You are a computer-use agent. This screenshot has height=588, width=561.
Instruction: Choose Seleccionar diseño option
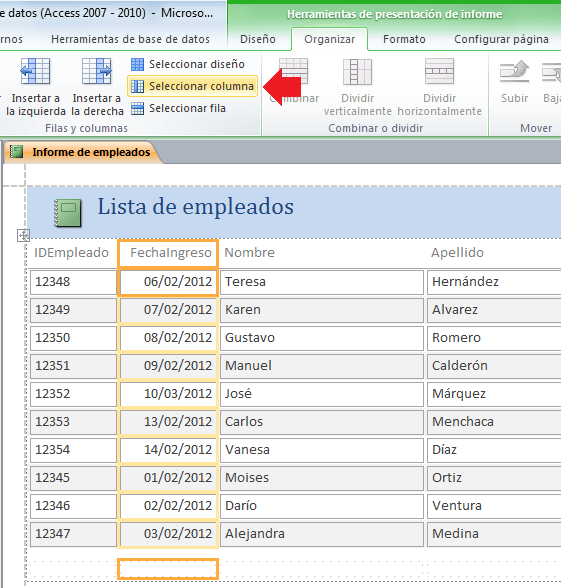[x=188, y=64]
